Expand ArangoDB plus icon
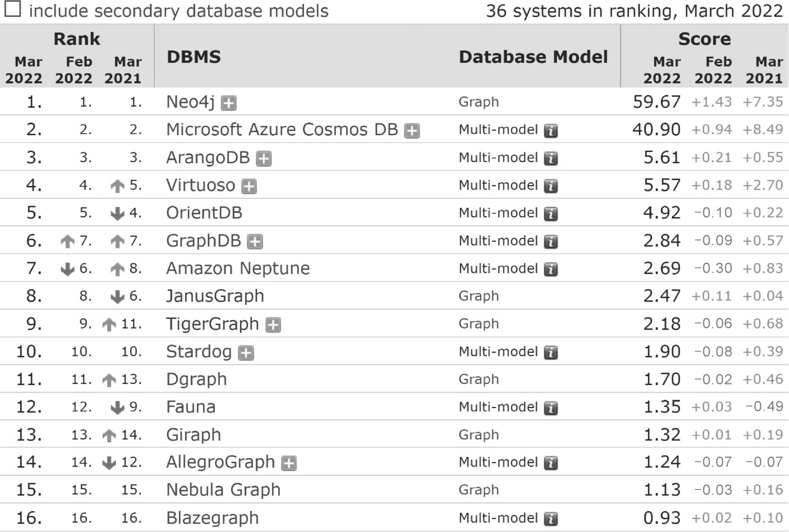 coord(264,159)
